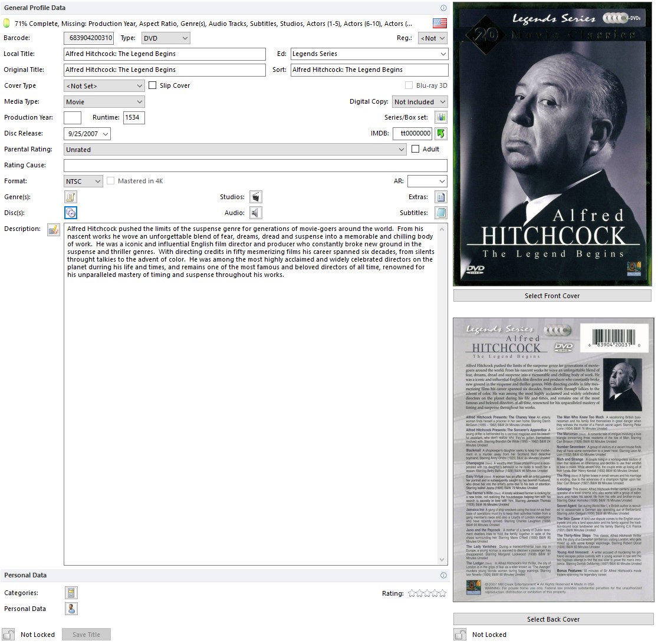The image size is (658, 644).
Task: Click the Rating Cause input field
Action: click(x=255, y=165)
